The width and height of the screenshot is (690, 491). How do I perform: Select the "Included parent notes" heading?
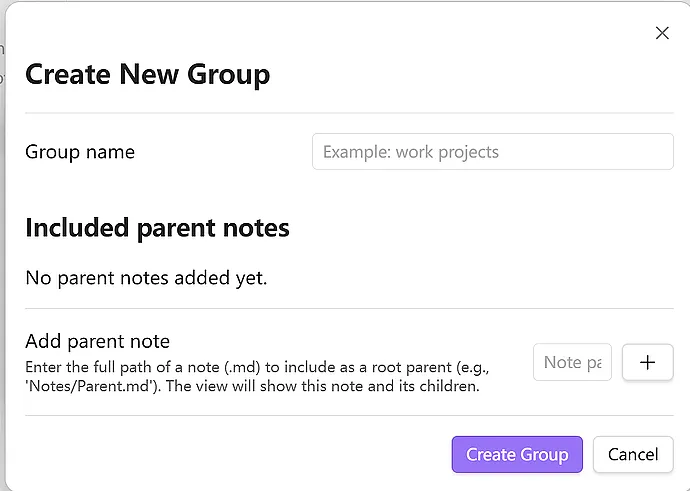tap(157, 228)
